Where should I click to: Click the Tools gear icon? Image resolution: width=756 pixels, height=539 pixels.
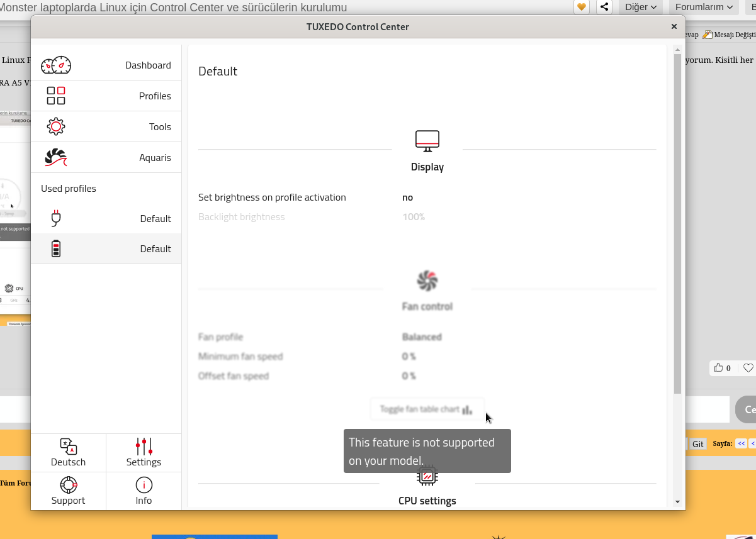pyautogui.click(x=56, y=126)
